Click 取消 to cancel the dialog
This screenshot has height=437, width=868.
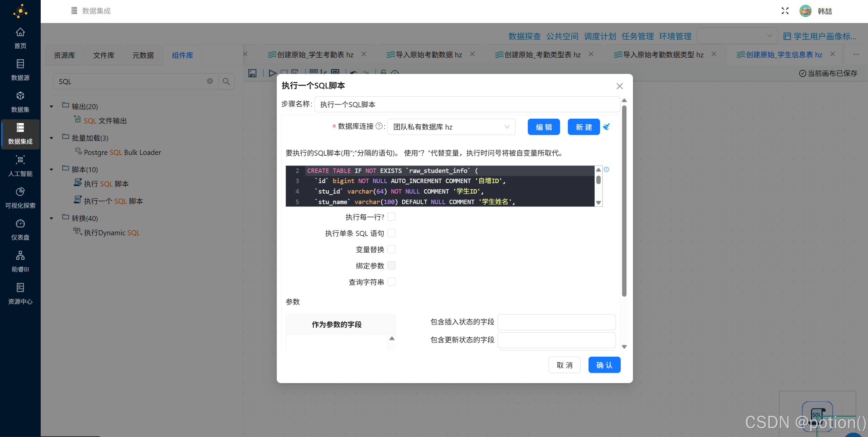pos(564,365)
